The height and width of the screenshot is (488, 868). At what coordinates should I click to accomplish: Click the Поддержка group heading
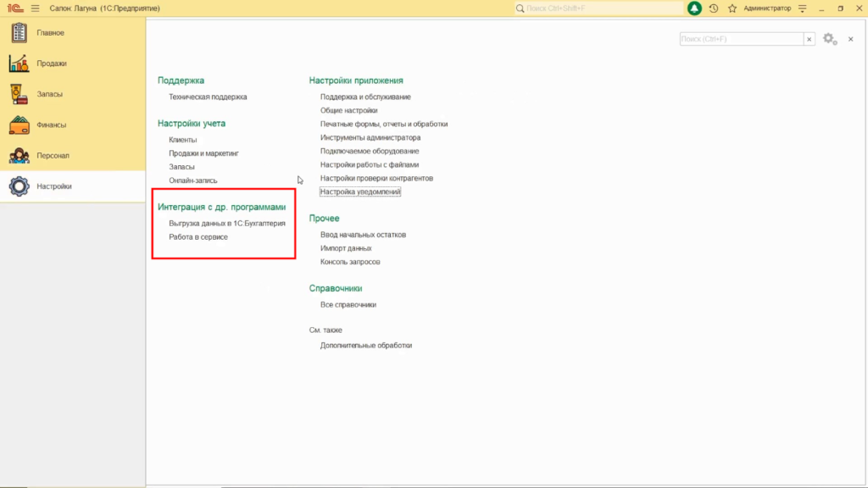[181, 80]
